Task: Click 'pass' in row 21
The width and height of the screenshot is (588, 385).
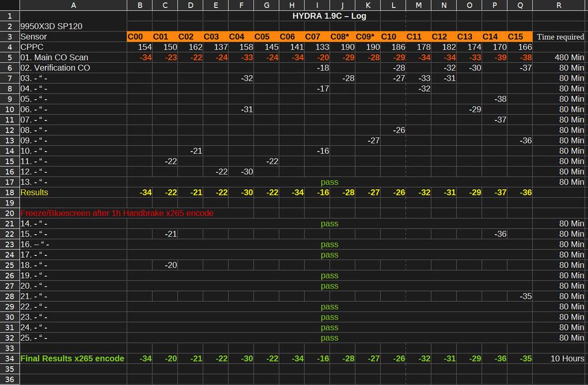Action: click(329, 224)
